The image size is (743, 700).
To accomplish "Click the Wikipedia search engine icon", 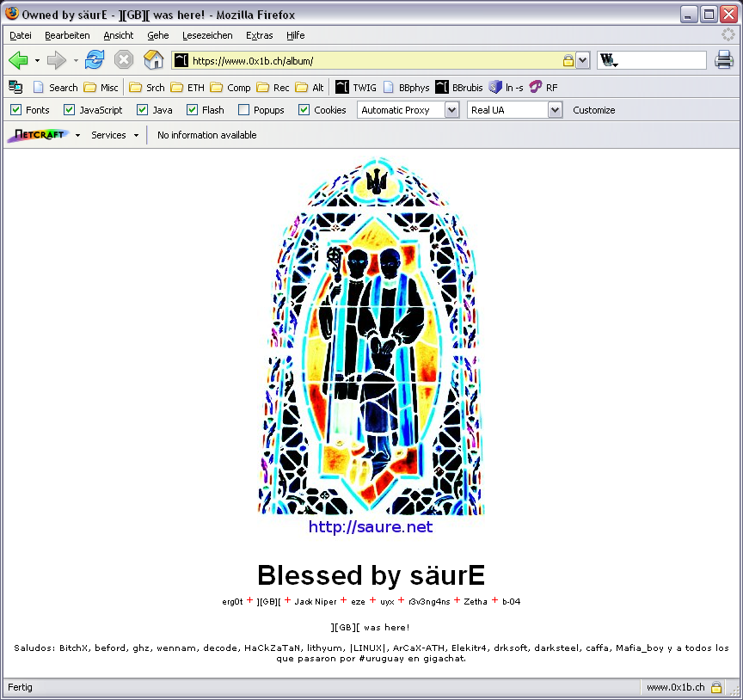I will coord(609,60).
